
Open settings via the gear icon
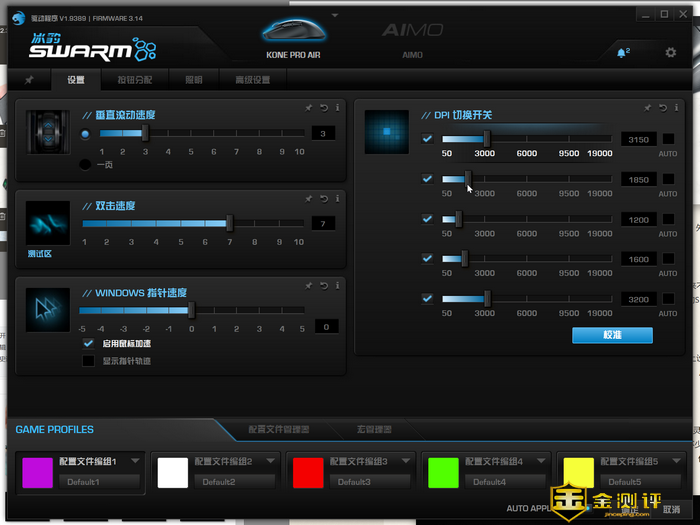pos(671,52)
